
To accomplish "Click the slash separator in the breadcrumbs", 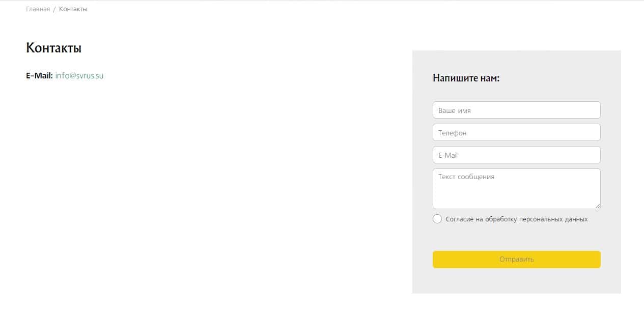I will pos(54,9).
